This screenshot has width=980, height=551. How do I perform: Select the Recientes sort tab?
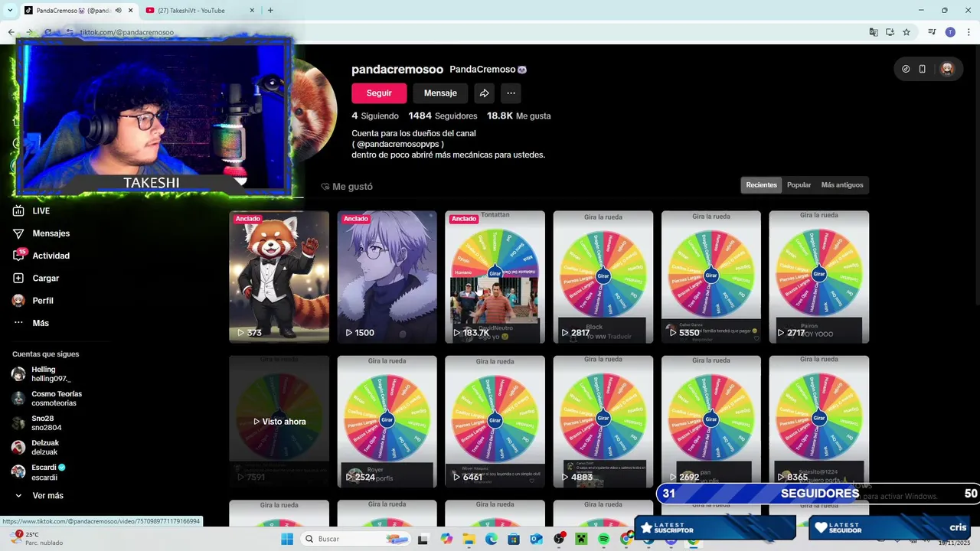pos(761,185)
